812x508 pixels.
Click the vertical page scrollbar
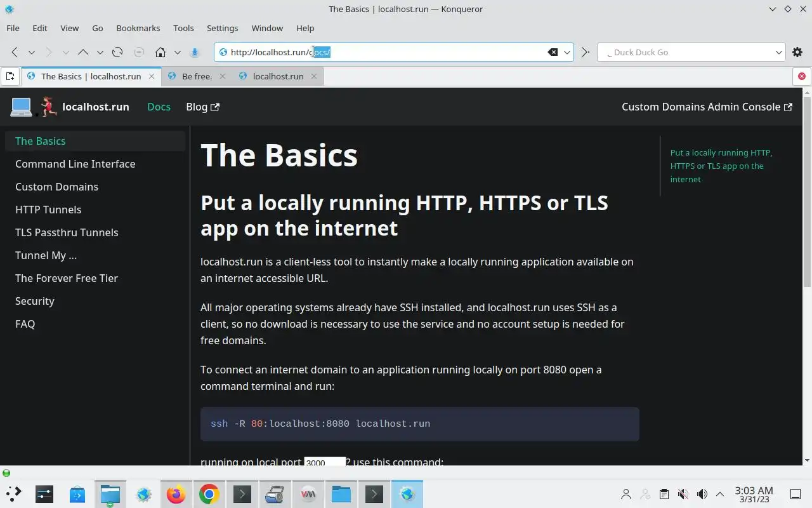coord(807,190)
